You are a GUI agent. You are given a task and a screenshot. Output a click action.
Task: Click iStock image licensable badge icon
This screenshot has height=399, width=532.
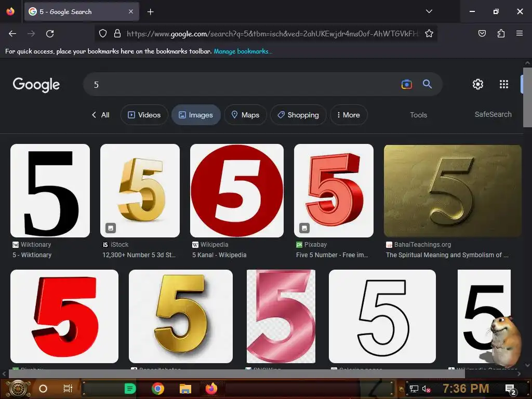tap(111, 228)
